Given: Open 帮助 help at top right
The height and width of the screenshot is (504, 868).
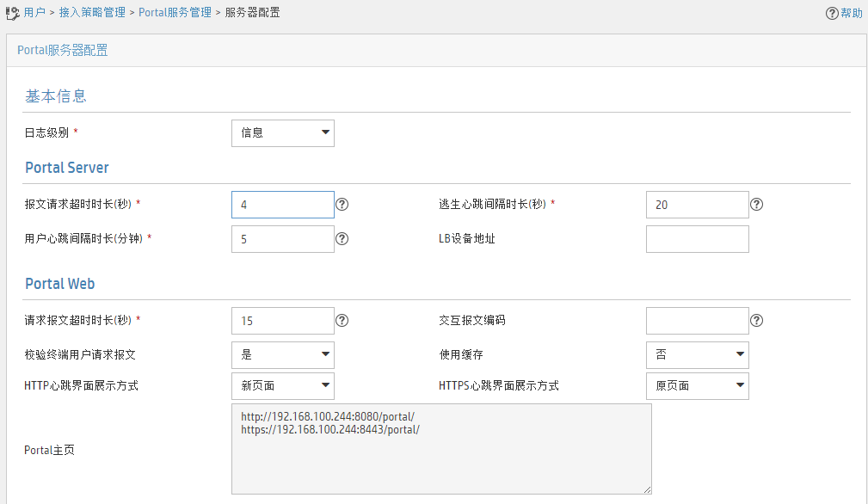Looking at the screenshot, I should (x=844, y=13).
